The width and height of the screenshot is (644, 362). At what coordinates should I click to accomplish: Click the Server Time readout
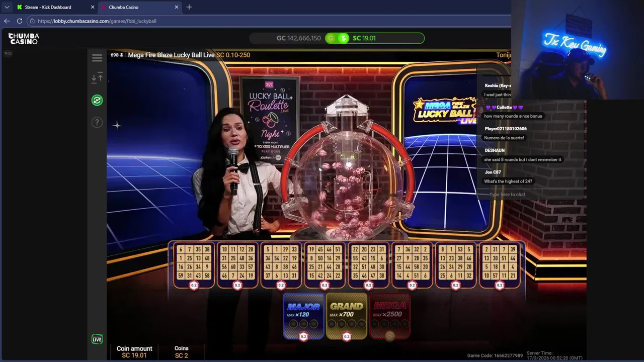tap(554, 355)
